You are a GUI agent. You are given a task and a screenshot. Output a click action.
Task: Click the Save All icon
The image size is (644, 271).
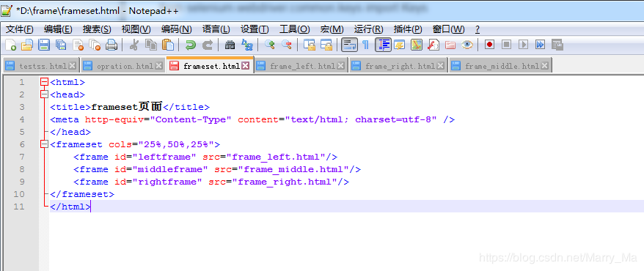coord(61,45)
